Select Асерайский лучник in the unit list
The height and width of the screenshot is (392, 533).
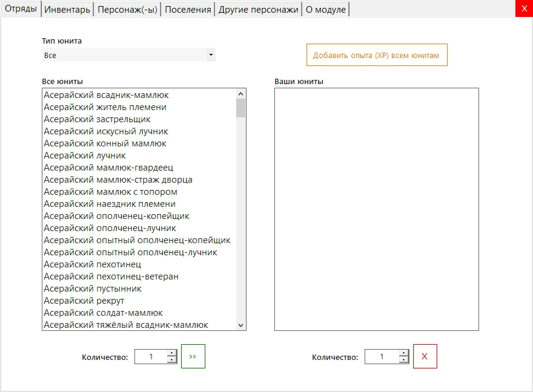[85, 155]
